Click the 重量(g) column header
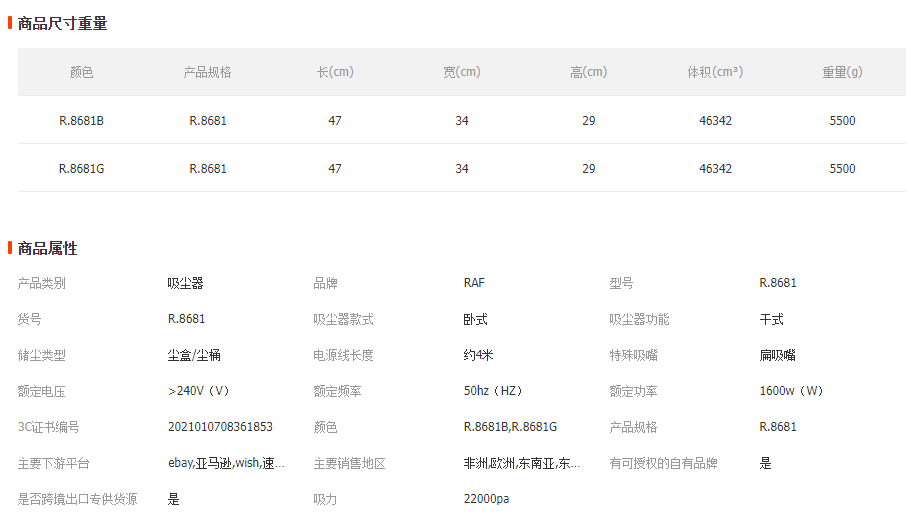Screen dimensions: 922x518 click(842, 72)
